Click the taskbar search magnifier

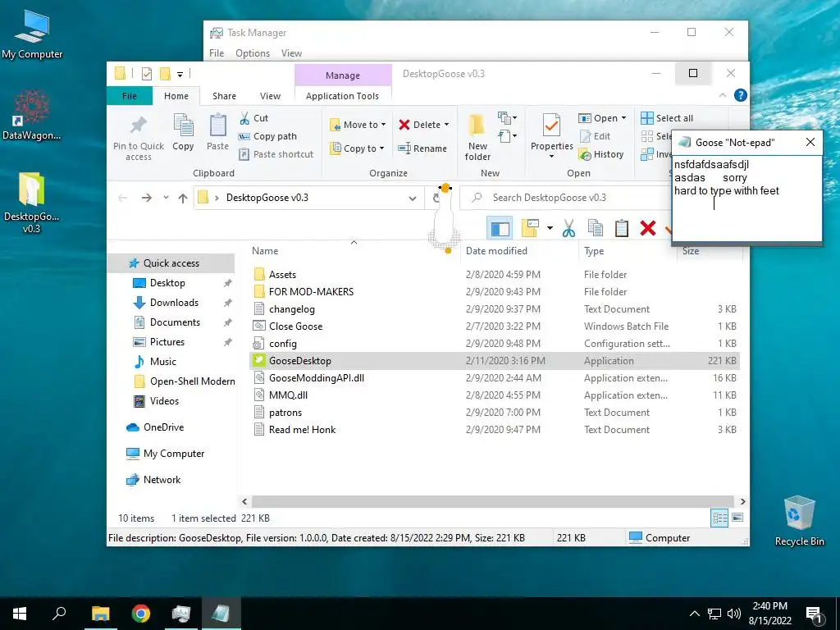[59, 613]
